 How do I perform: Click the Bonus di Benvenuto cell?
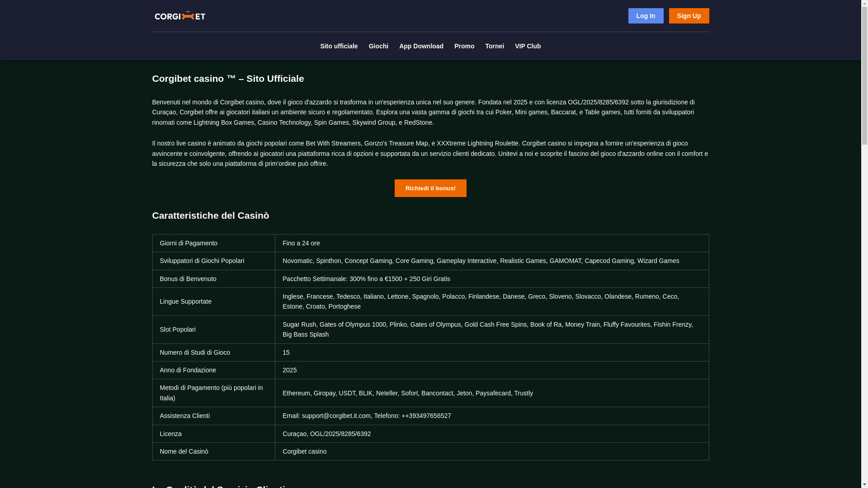click(x=214, y=279)
